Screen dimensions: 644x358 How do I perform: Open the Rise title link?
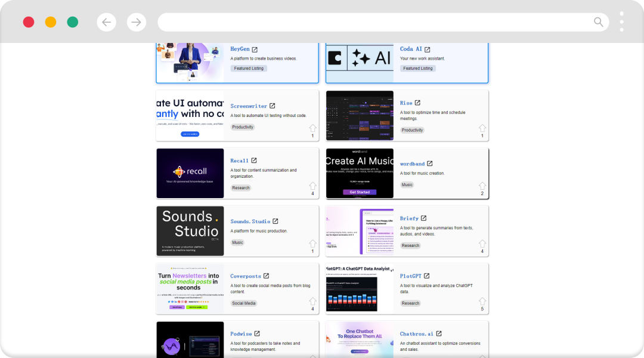coord(406,103)
